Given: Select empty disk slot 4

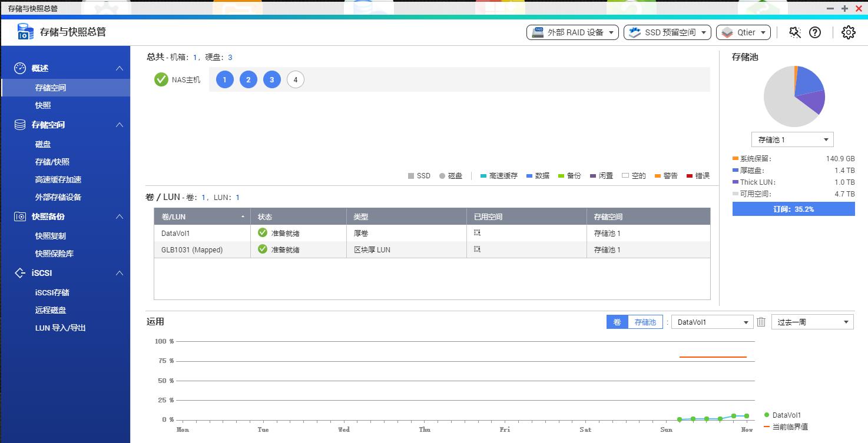Looking at the screenshot, I should (x=295, y=79).
